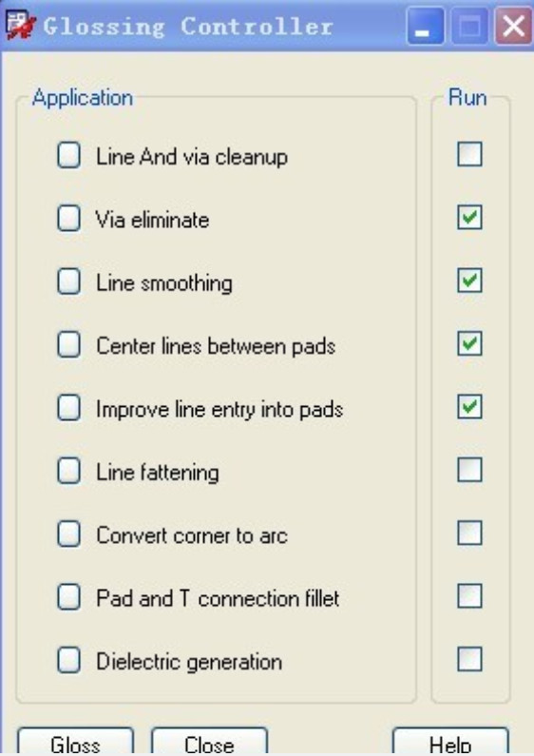The width and height of the screenshot is (534, 756).
Task: Open Pad and T connection fillet settings
Action: tap(69, 597)
